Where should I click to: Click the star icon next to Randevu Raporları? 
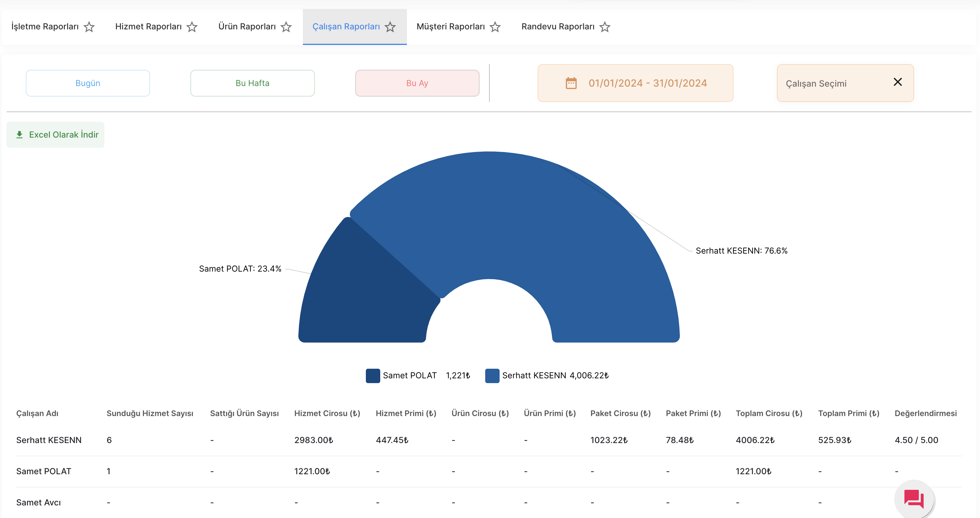click(604, 27)
